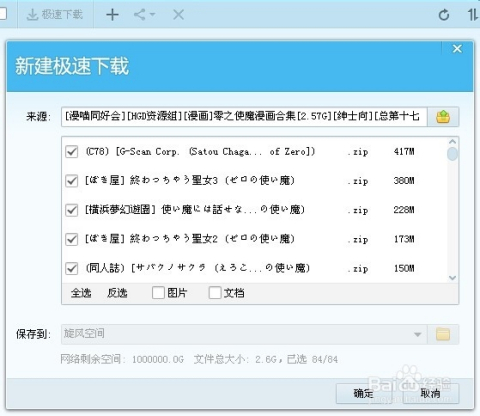Click the 已选 84/84 count text
This screenshot has height=416, width=480.
[x=312, y=359]
